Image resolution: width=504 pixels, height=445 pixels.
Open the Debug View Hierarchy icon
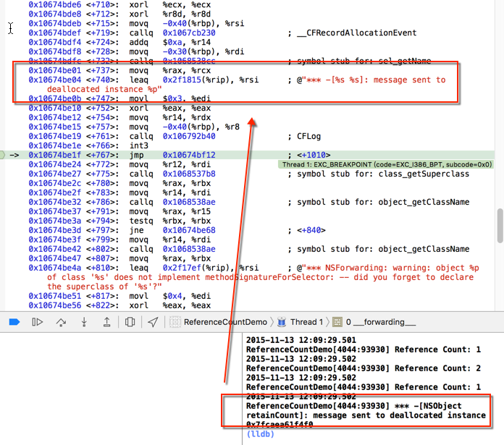click(x=130, y=322)
